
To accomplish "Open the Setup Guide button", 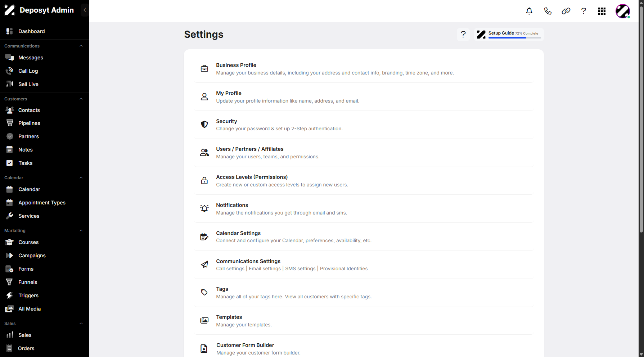I will tap(509, 34).
